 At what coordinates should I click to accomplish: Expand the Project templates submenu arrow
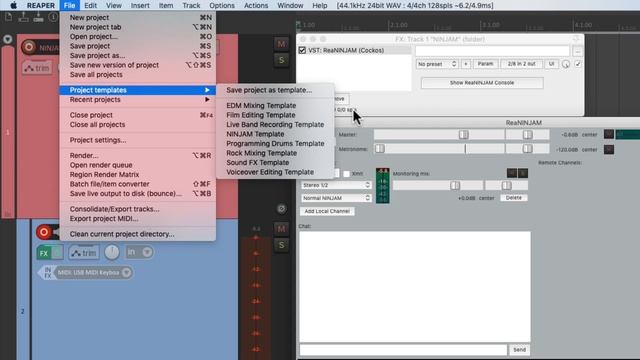click(x=207, y=90)
